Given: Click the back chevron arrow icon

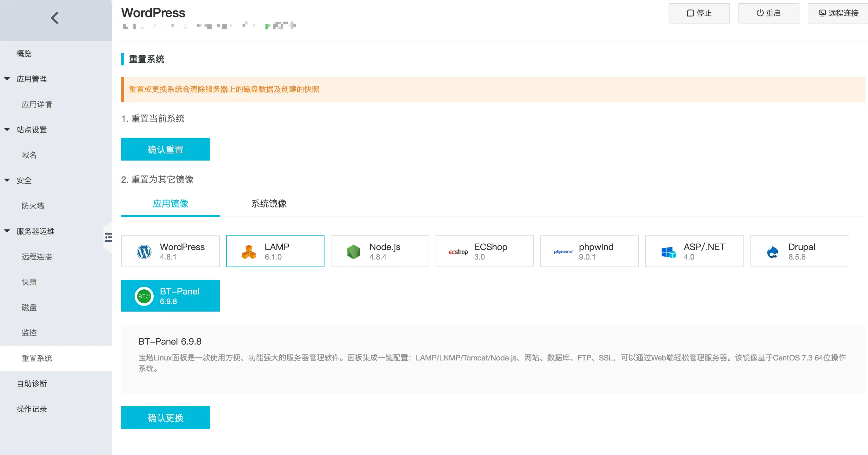Looking at the screenshot, I should 55,18.
